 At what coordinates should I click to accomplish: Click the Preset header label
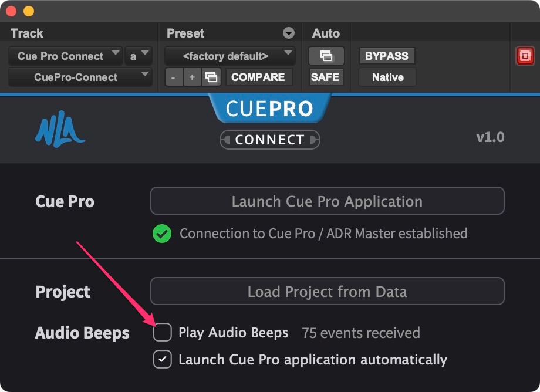coord(185,33)
